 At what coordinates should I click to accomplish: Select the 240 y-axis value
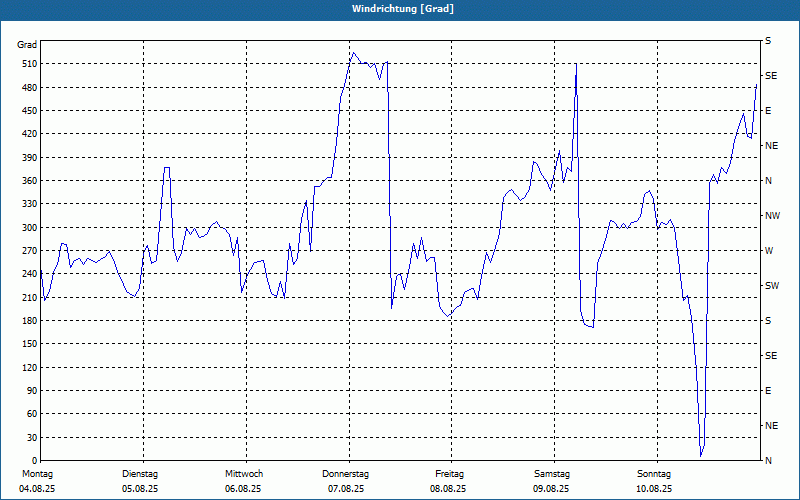coord(29,274)
